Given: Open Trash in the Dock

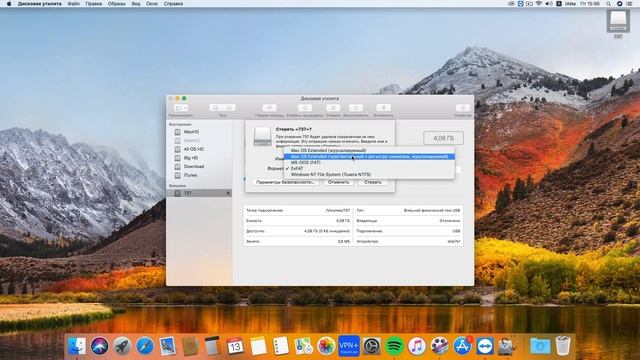Looking at the screenshot, I should pyautogui.click(x=562, y=346).
